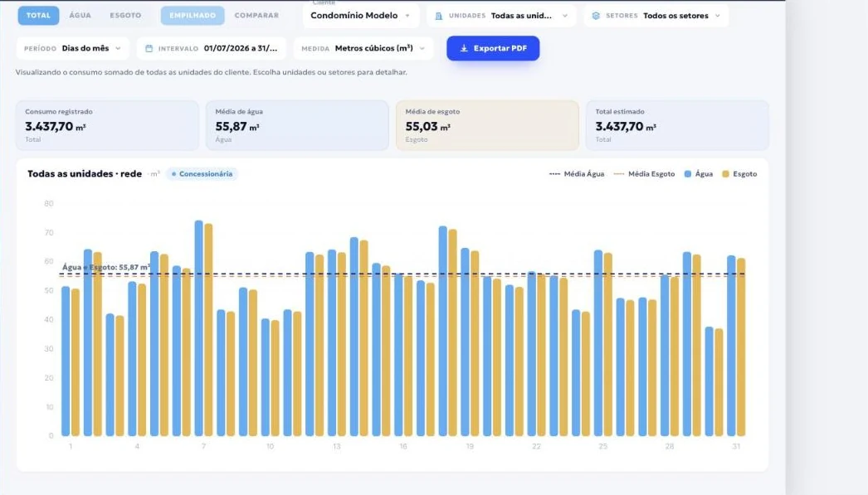Toggle Média Água legend entry

576,173
